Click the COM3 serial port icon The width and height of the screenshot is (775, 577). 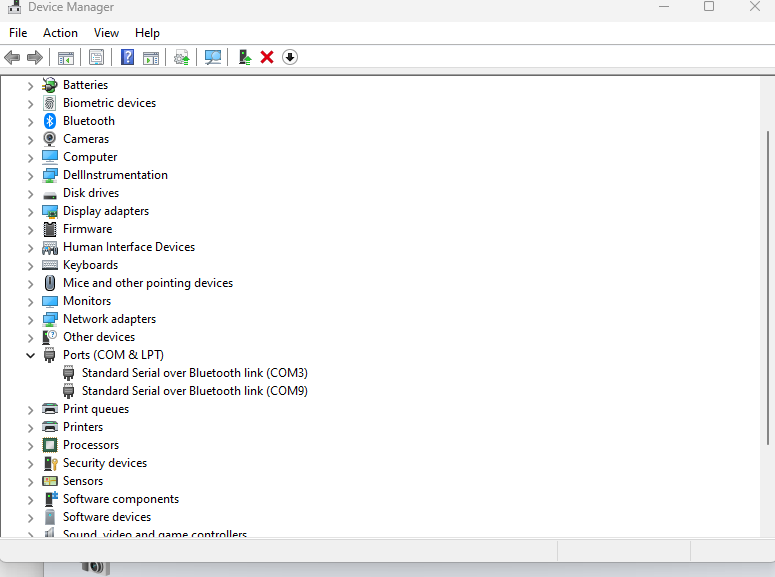[69, 373]
